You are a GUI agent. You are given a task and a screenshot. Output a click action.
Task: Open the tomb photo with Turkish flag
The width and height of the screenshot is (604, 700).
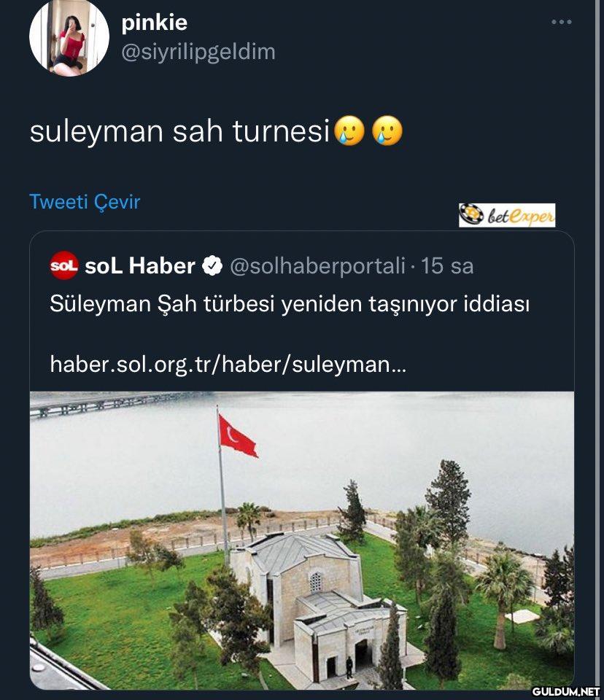302,540
